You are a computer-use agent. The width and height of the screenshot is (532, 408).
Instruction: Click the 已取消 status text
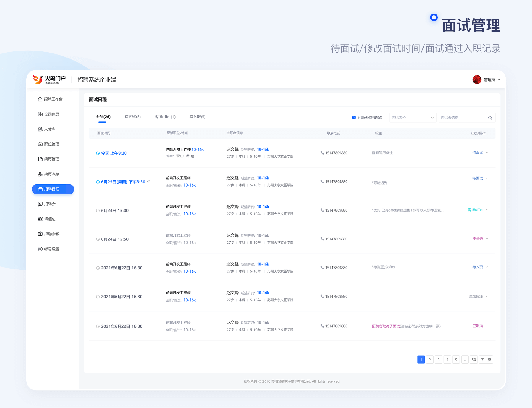click(x=478, y=326)
